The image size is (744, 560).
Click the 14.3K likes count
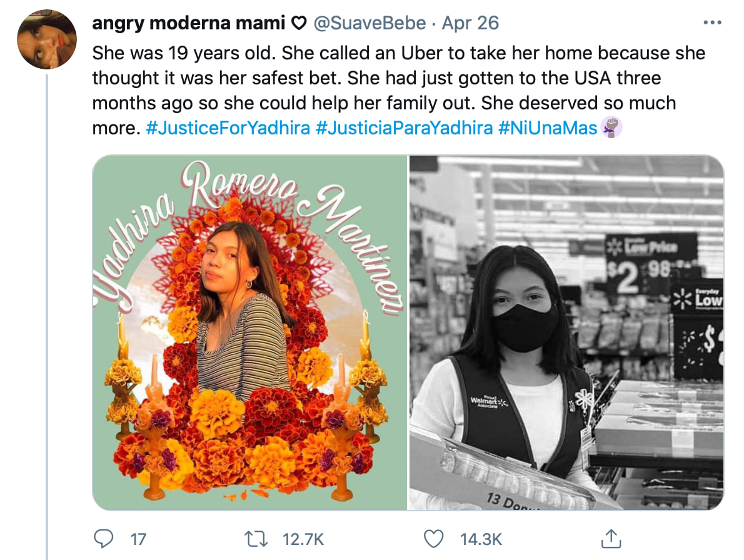click(x=481, y=539)
